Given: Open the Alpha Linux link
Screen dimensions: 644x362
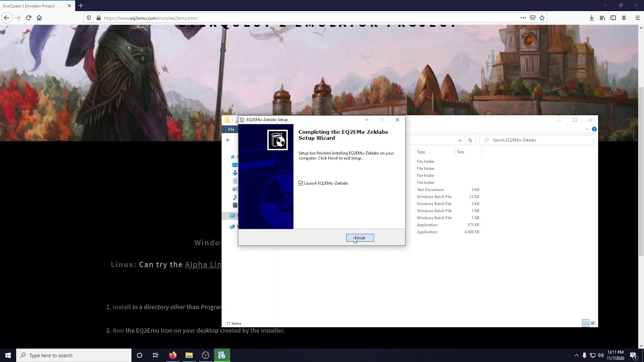Looking at the screenshot, I should pos(203,264).
